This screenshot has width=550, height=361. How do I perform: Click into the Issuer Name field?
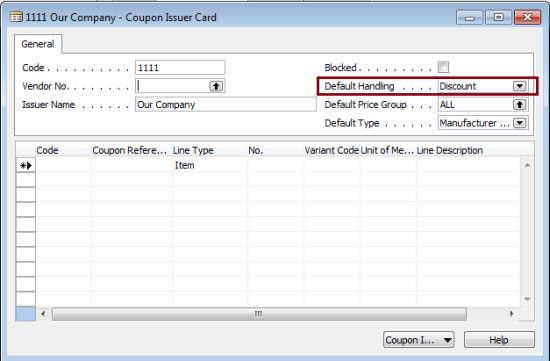(x=226, y=105)
